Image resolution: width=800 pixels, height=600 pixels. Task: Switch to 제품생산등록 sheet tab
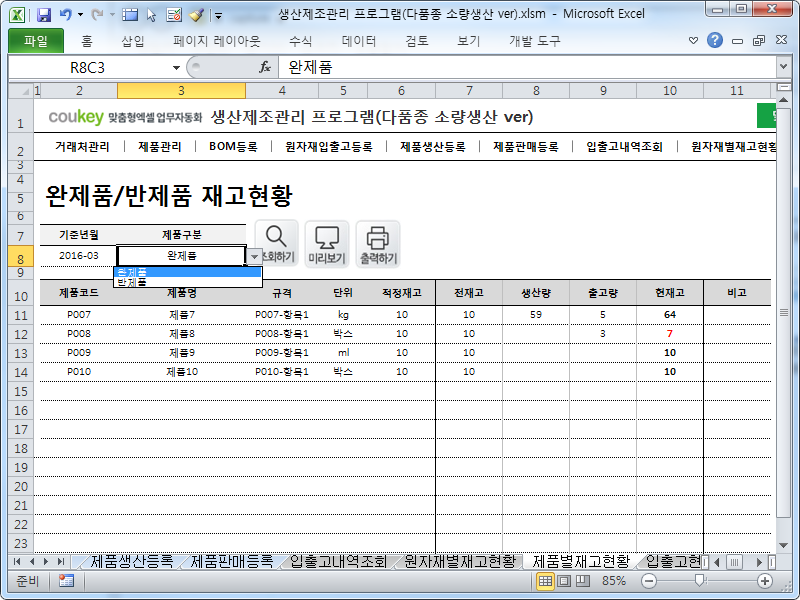(x=132, y=562)
